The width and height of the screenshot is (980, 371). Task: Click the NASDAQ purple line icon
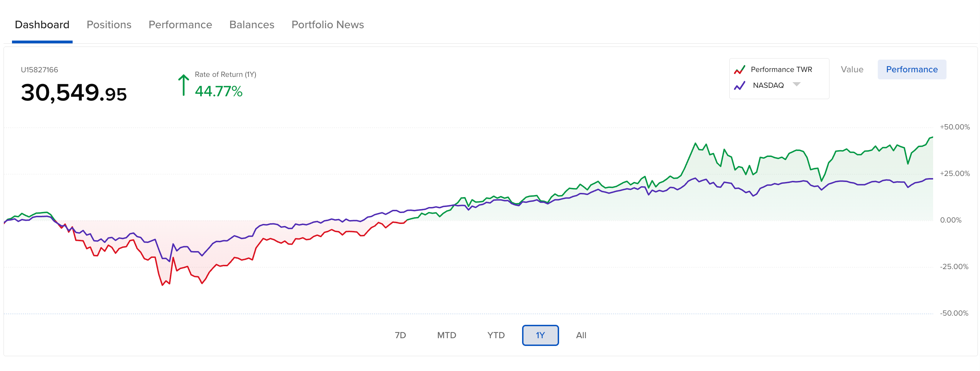[739, 86]
